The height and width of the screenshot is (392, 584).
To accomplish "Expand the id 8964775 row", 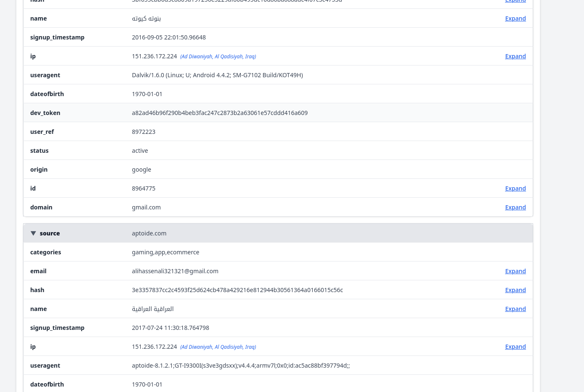I will coord(515,188).
